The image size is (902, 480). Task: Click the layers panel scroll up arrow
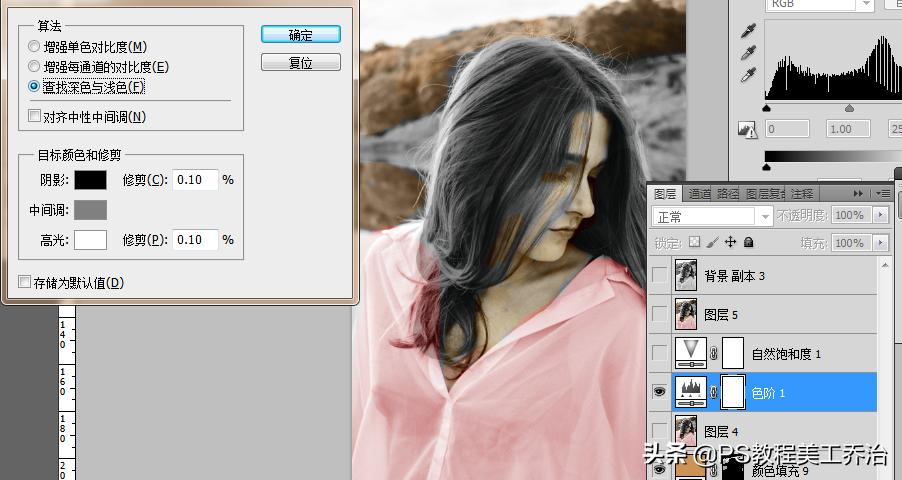885,264
